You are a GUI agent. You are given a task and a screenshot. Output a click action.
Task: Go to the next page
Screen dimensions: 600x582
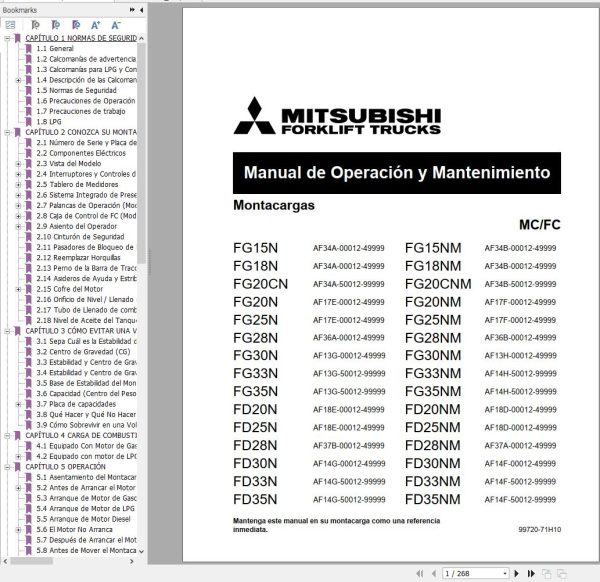[x=516, y=573]
